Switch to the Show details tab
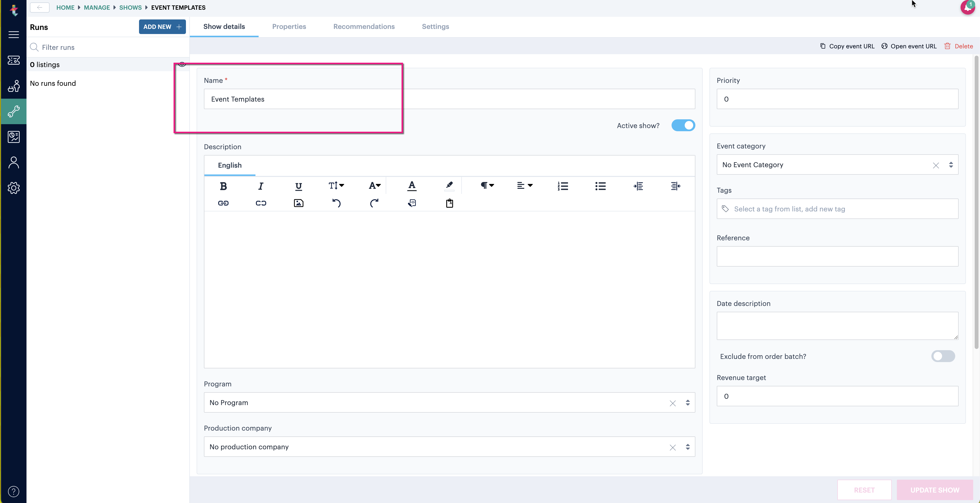 click(224, 27)
